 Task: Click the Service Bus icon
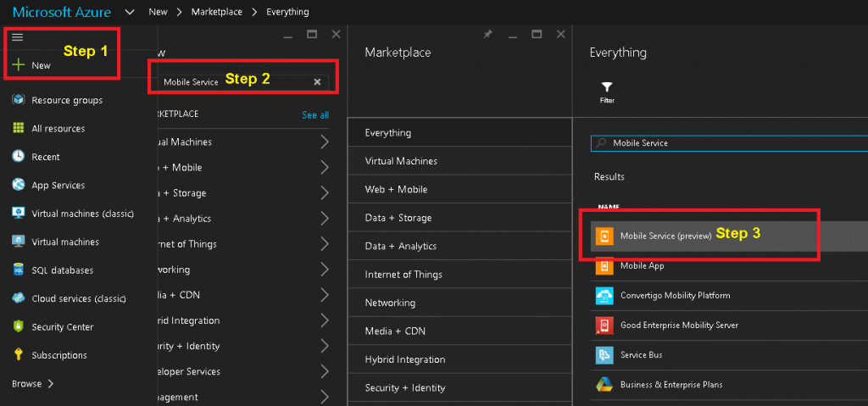tap(604, 355)
